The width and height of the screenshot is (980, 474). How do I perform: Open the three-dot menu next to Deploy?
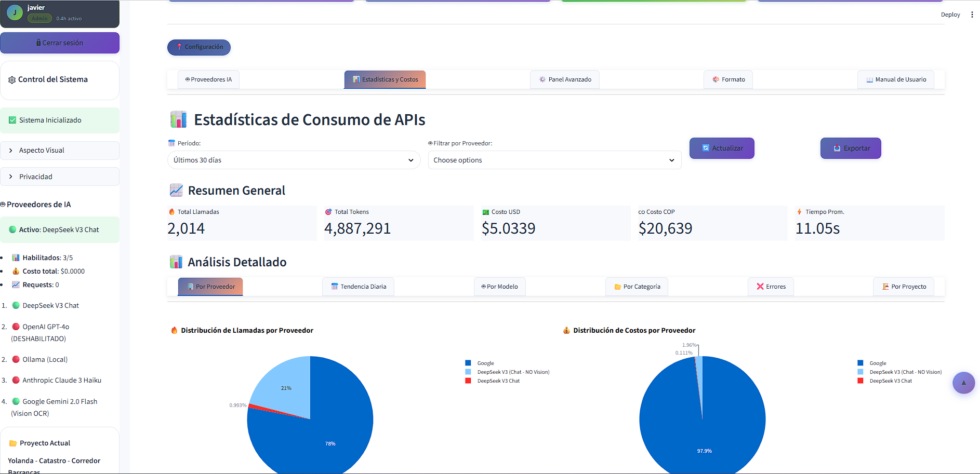972,14
